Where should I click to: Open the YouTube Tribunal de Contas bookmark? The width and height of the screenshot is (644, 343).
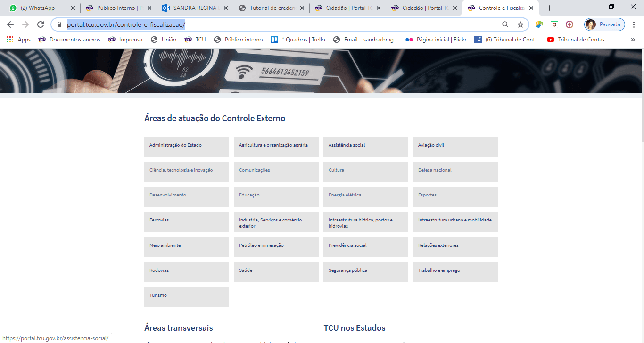pos(578,40)
